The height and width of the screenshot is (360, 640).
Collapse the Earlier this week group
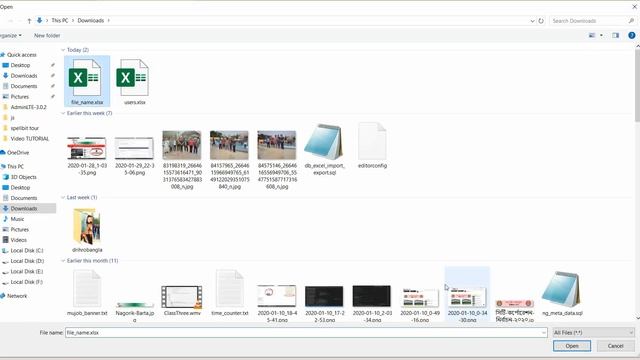tap(63, 113)
